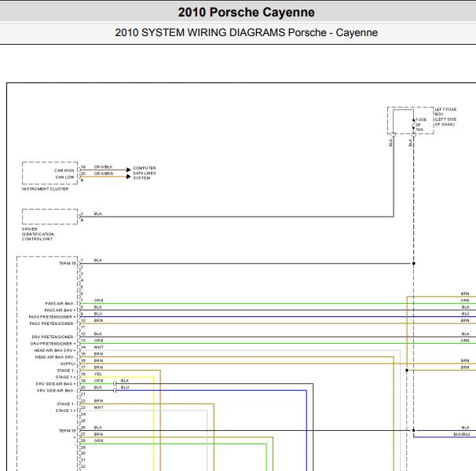Click the "DRV PRETENSIONER +" label
This screenshot has width=476, height=471.
click(x=53, y=344)
